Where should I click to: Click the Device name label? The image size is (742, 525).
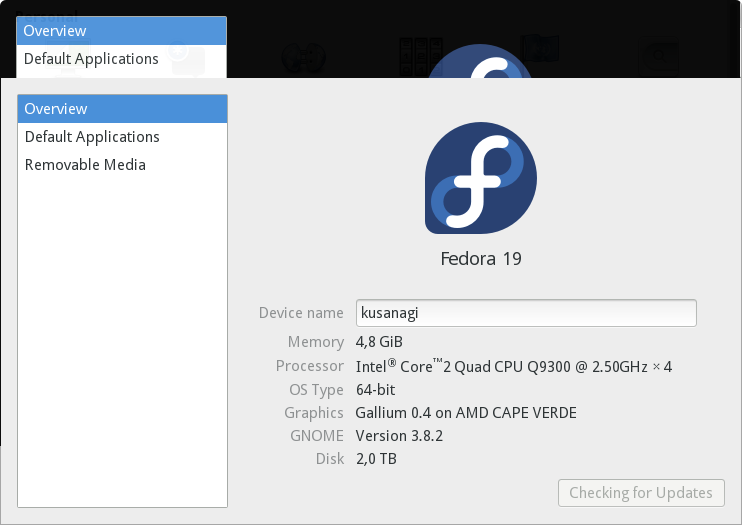pyautogui.click(x=301, y=313)
